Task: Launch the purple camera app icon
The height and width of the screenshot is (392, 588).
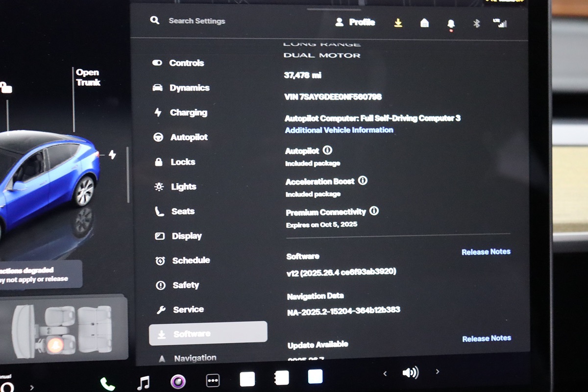Action: tap(178, 381)
